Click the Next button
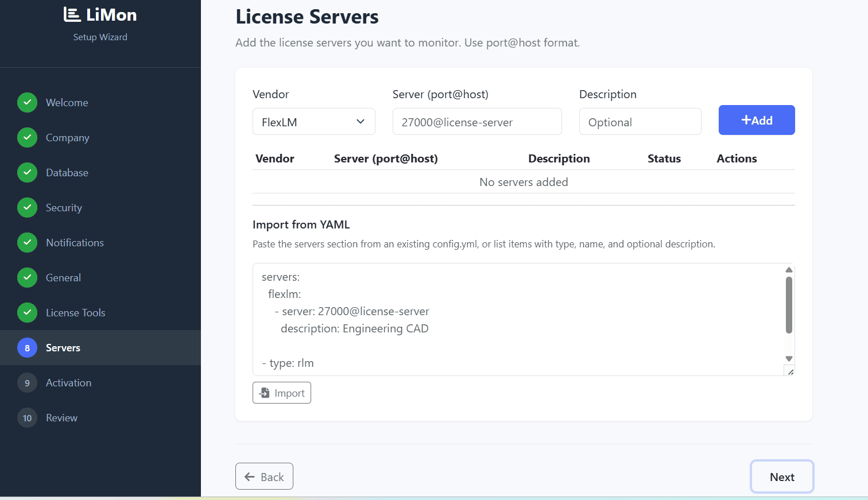Screen dimensions: 868x500 point(782,476)
